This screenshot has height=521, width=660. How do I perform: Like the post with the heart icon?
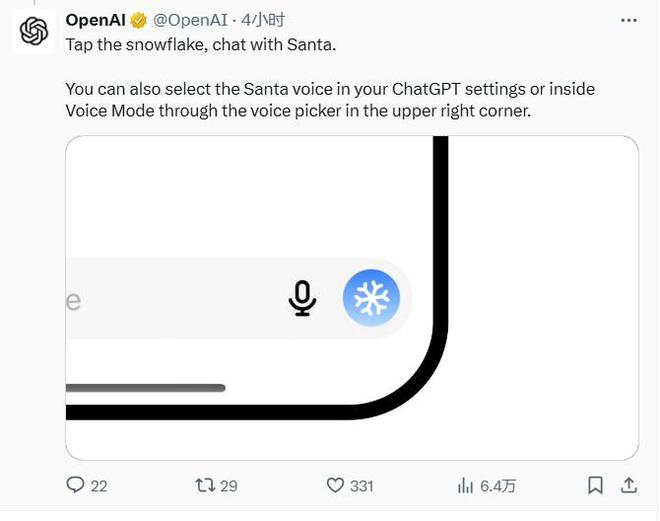[x=335, y=485]
